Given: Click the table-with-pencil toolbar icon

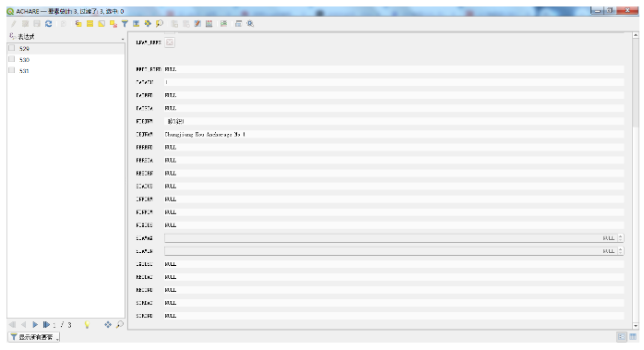Looking at the screenshot, I should tap(197, 24).
